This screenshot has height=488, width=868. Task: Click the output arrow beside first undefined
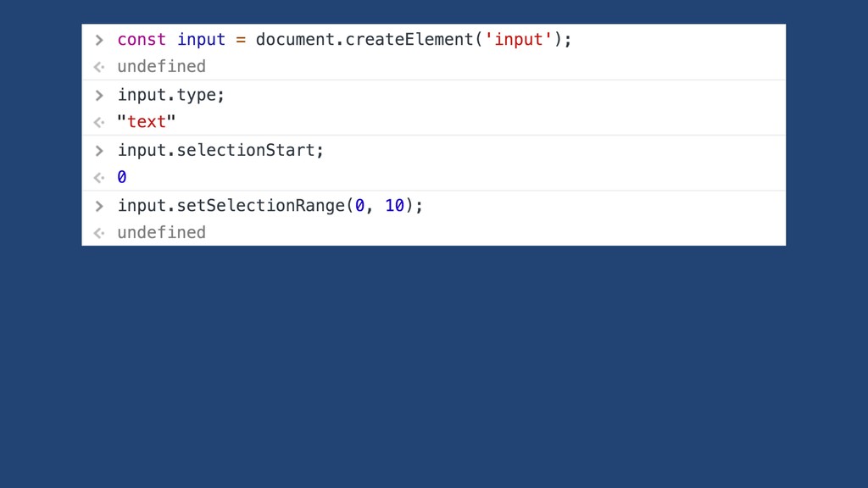99,67
